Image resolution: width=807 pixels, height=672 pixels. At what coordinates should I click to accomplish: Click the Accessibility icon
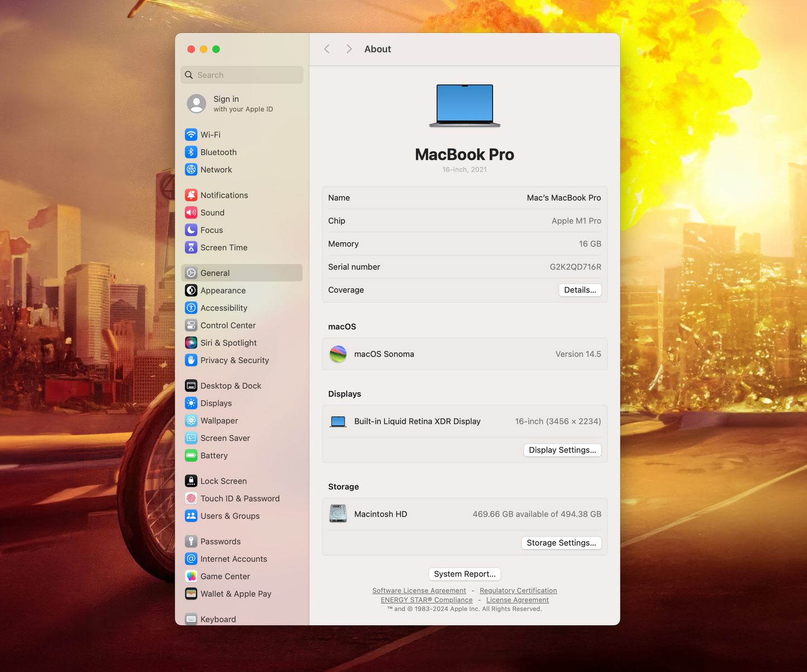point(191,307)
